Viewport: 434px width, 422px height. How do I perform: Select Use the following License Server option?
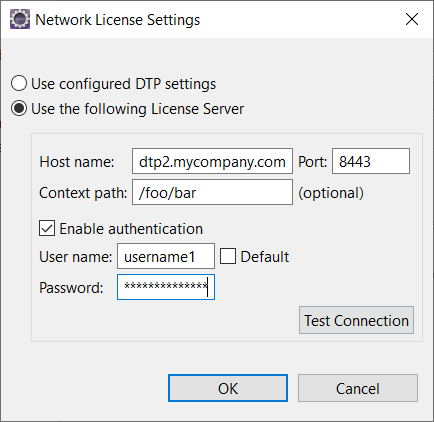coord(19,109)
